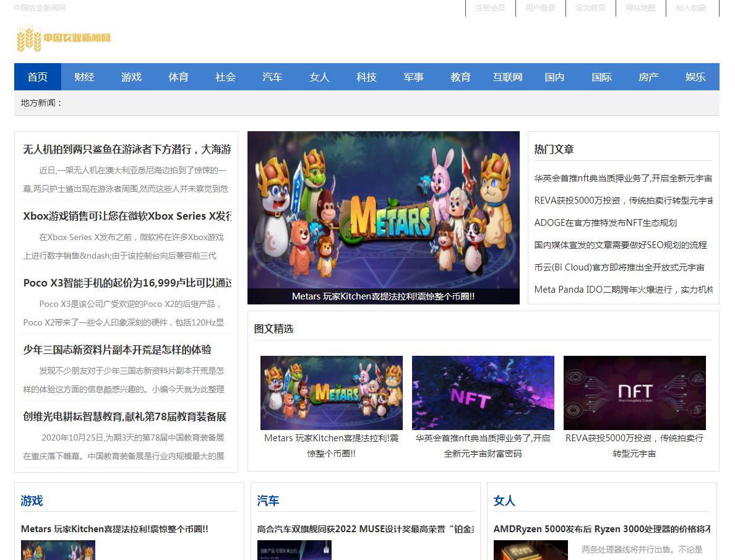The image size is (735, 560).
Task: Open the 互联网 navigation item
Action: [508, 77]
